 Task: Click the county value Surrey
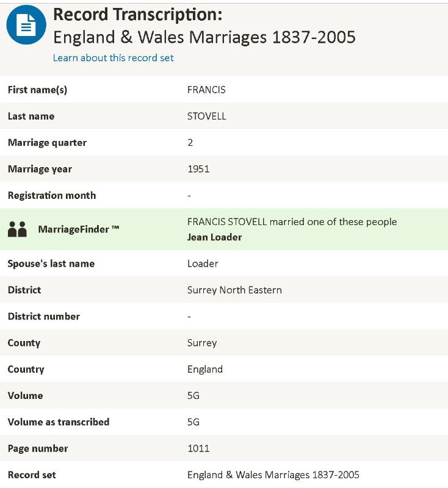click(202, 343)
